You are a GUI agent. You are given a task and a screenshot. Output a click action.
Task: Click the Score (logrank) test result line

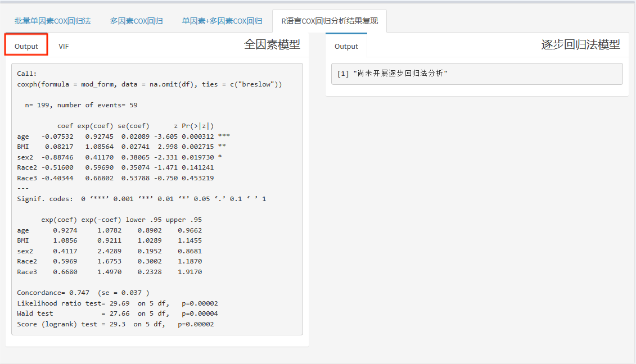(115, 324)
